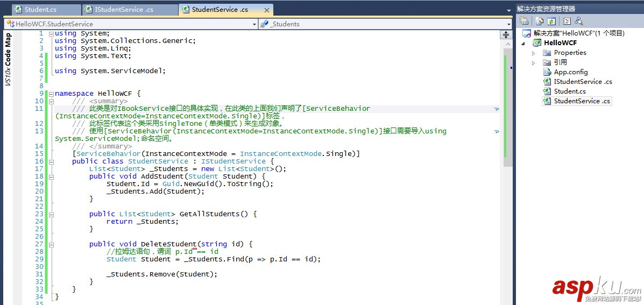Image resolution: width=644 pixels, height=305 pixels.
Task: Click the View Code toolbar icon
Action: tap(567, 21)
